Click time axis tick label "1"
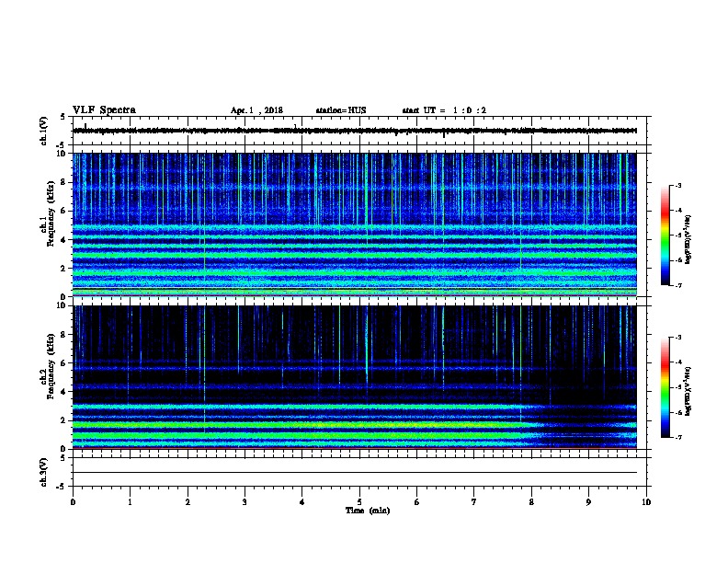 coord(130,502)
